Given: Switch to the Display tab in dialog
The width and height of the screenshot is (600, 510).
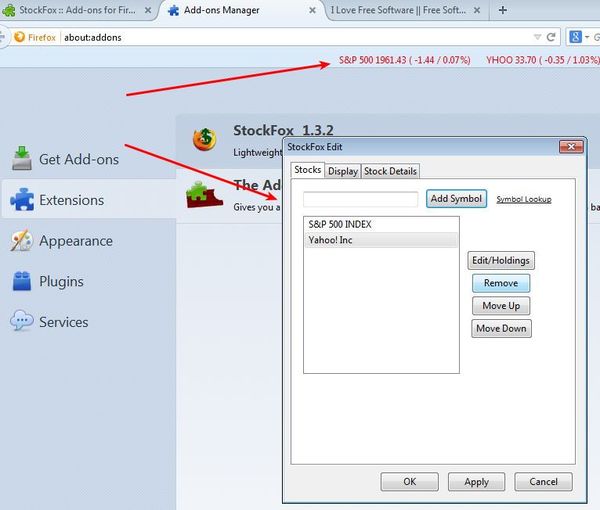Looking at the screenshot, I should (343, 171).
